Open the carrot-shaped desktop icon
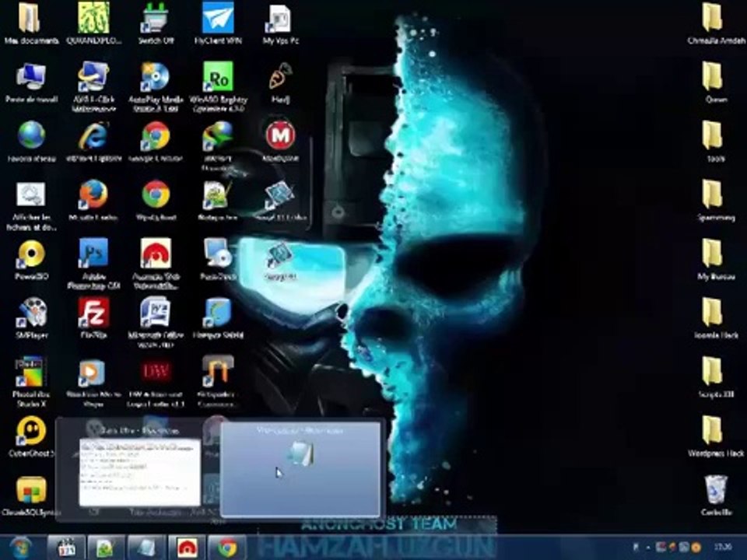Image resolution: width=747 pixels, height=560 pixels. pyautogui.click(x=280, y=76)
